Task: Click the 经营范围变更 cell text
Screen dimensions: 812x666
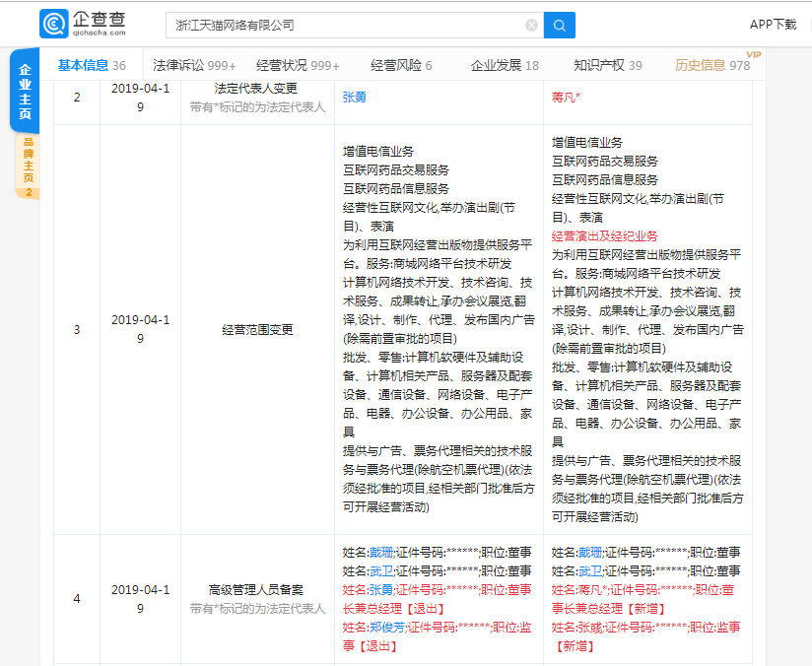Action: (x=257, y=330)
